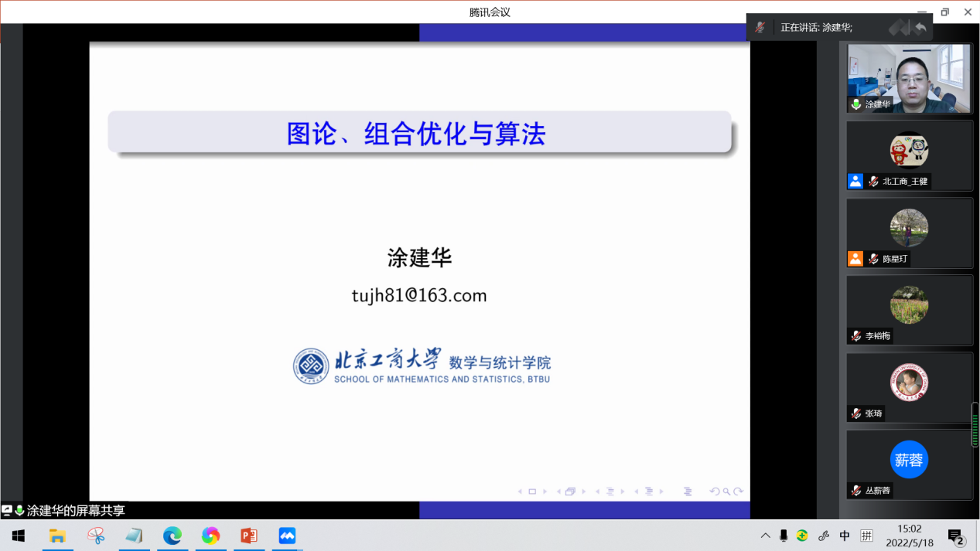Open Tencent Meeting from the taskbar
980x551 pixels.
pos(287,536)
